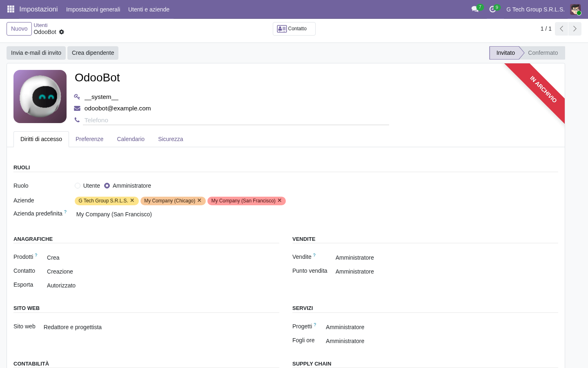Click the phone icon beside Telefono

(x=77, y=120)
